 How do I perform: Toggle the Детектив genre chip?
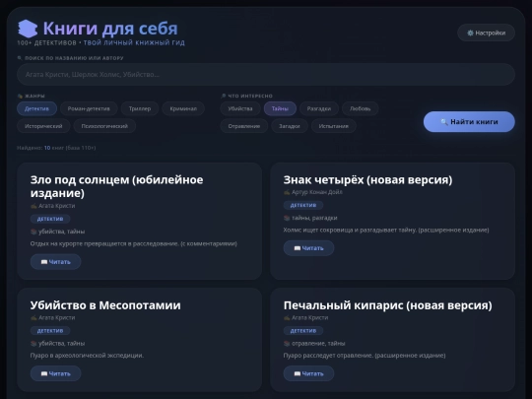[x=36, y=108]
